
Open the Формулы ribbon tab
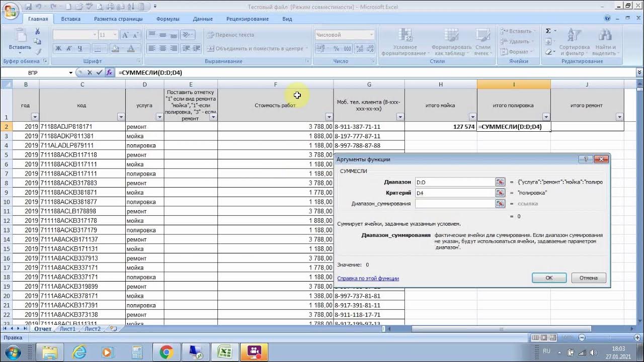pyautogui.click(x=168, y=19)
